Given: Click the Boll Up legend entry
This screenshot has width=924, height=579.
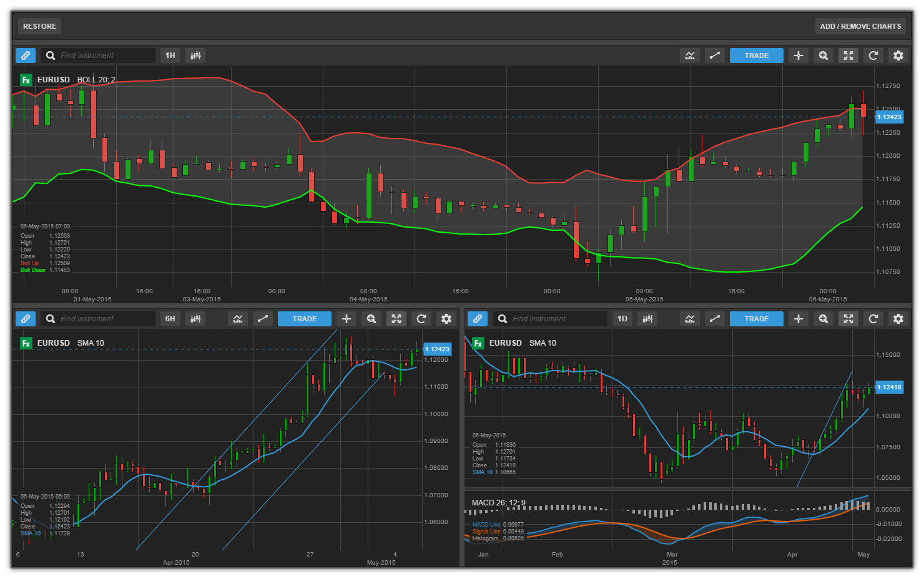Looking at the screenshot, I should (29, 263).
